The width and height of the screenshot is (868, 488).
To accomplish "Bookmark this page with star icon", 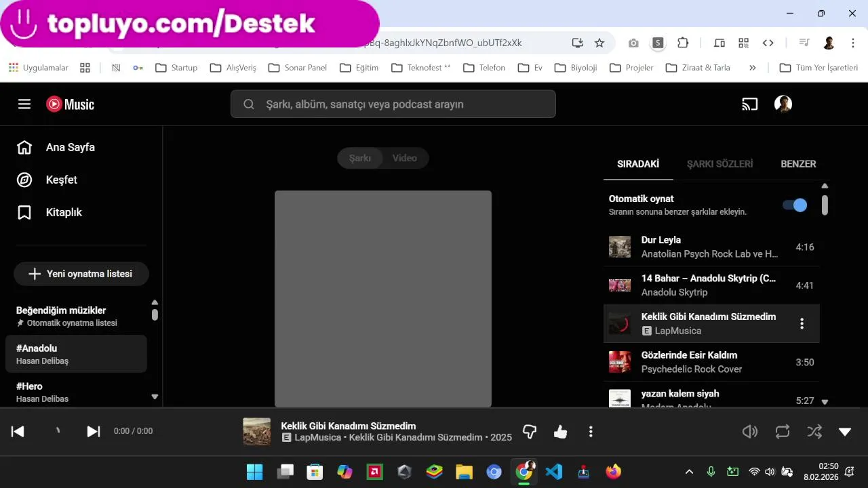I will click(599, 43).
